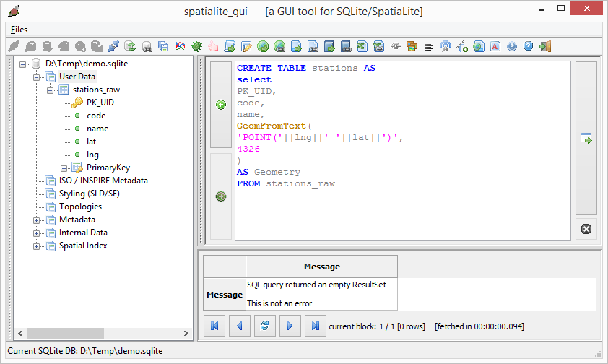The height and width of the screenshot is (364, 608).
Task: Click the 'current block: 1 / 1 [0 rows]' text
Action: point(377,326)
